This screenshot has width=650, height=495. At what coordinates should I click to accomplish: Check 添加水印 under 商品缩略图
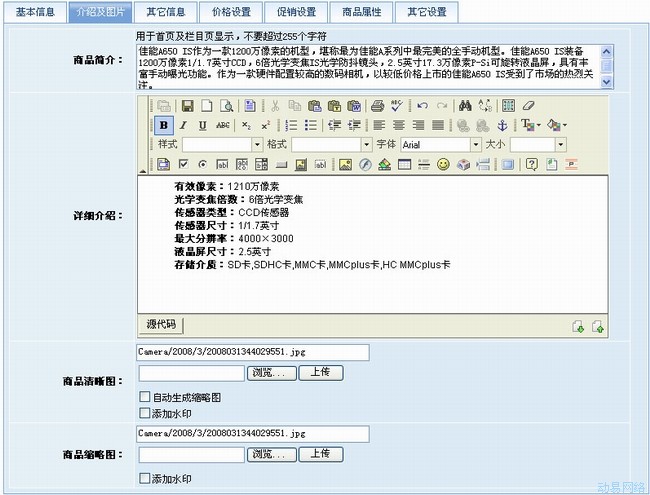(144, 478)
